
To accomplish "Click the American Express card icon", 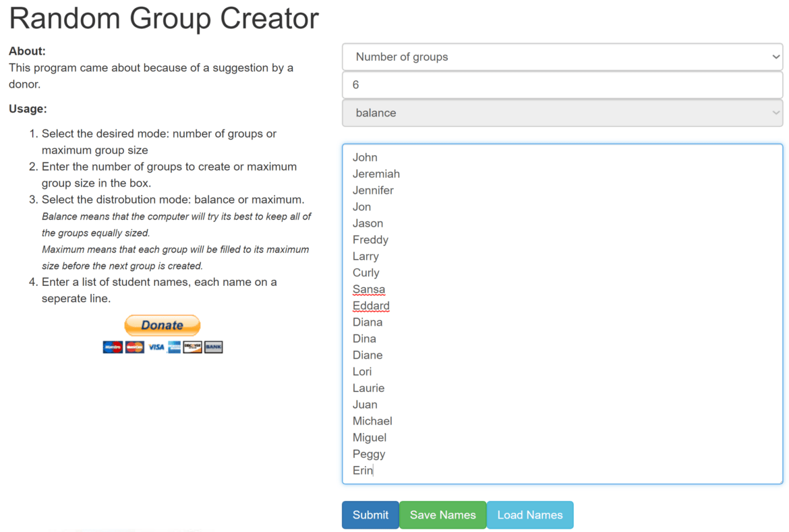I will (x=174, y=347).
